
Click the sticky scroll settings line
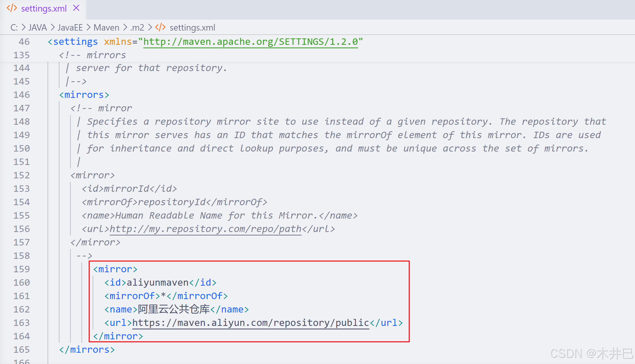[x=72, y=42]
